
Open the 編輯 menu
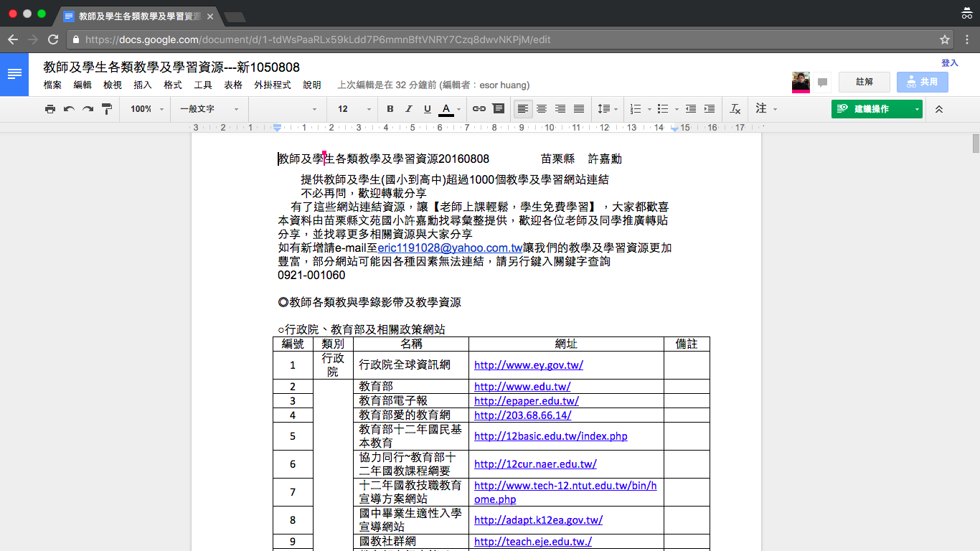(83, 85)
